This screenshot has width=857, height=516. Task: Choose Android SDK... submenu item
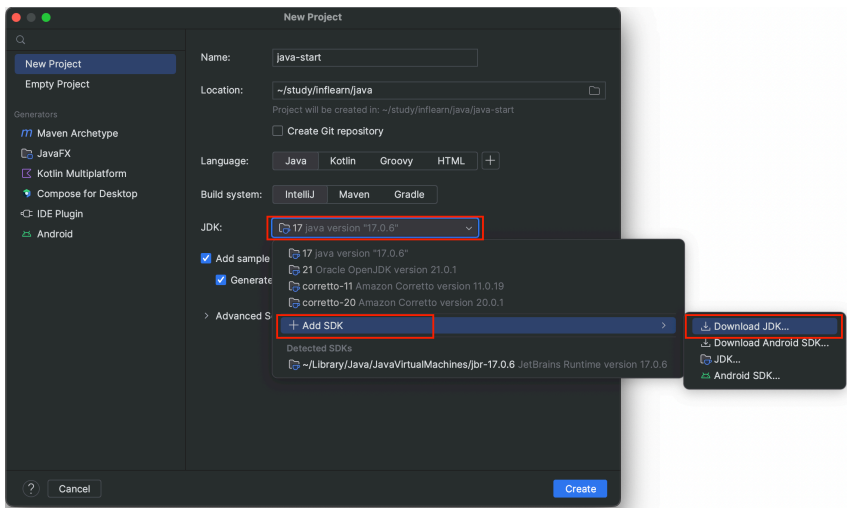click(x=765, y=376)
